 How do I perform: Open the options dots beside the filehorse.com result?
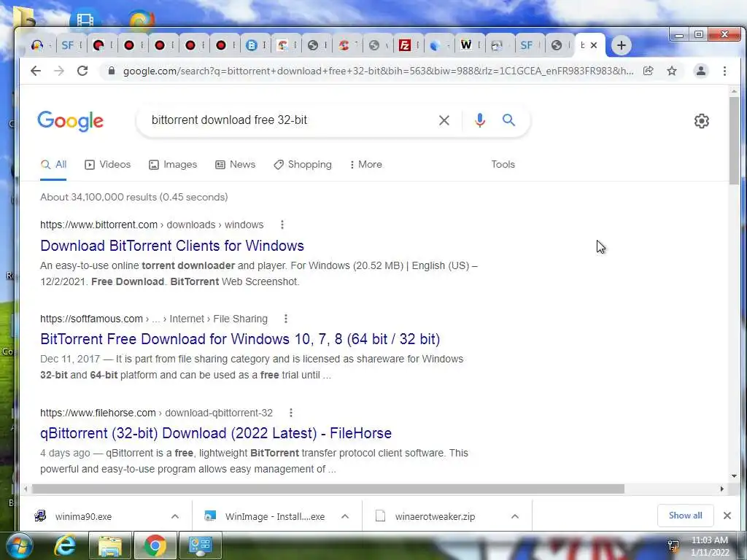click(290, 413)
